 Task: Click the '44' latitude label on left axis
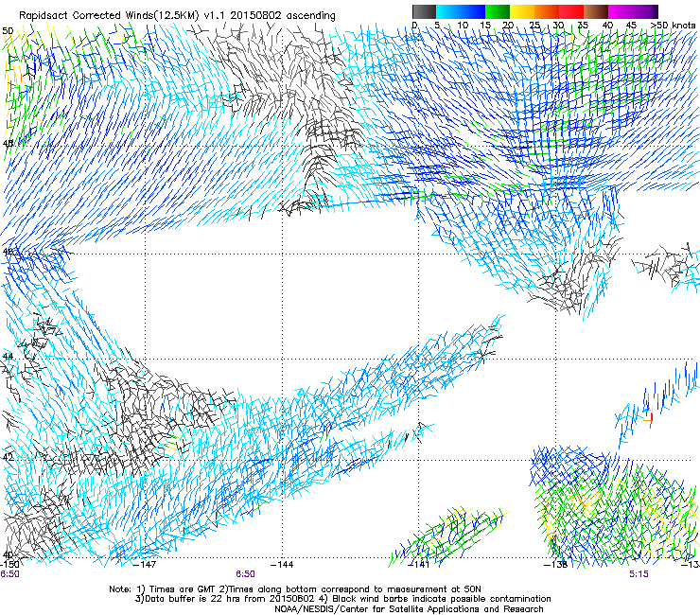pyautogui.click(x=8, y=357)
